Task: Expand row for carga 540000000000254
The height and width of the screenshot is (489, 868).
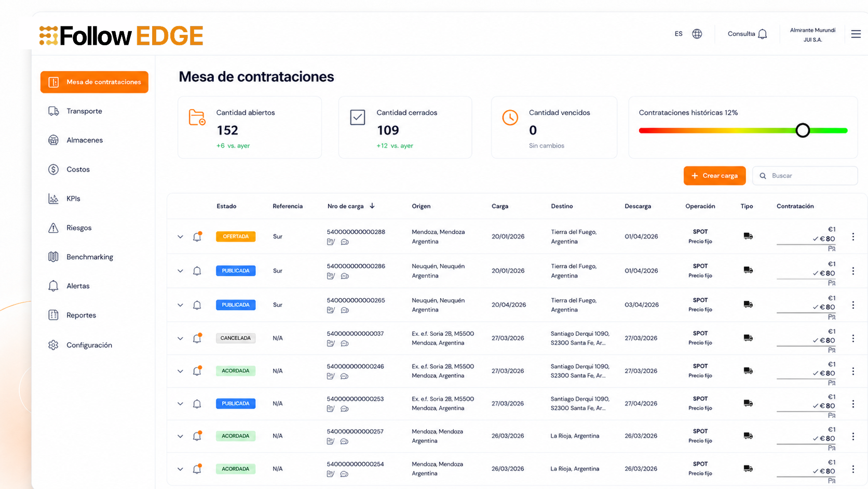Action: pos(180,469)
